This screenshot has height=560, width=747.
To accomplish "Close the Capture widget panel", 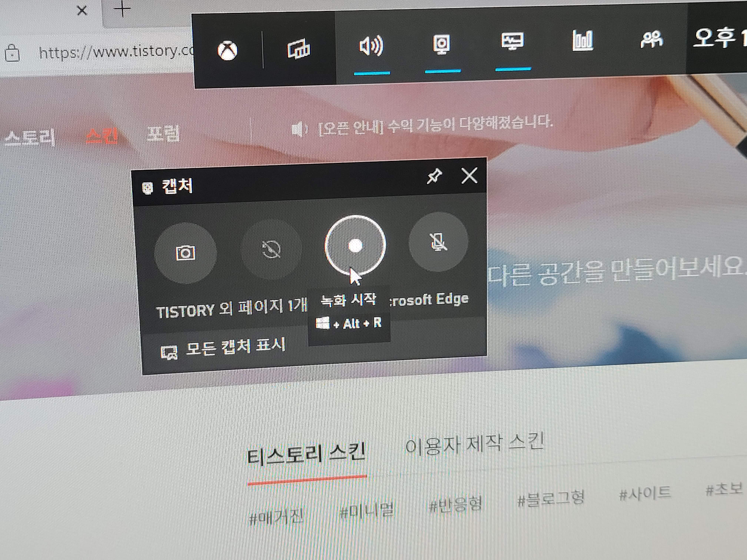I will coord(469,175).
